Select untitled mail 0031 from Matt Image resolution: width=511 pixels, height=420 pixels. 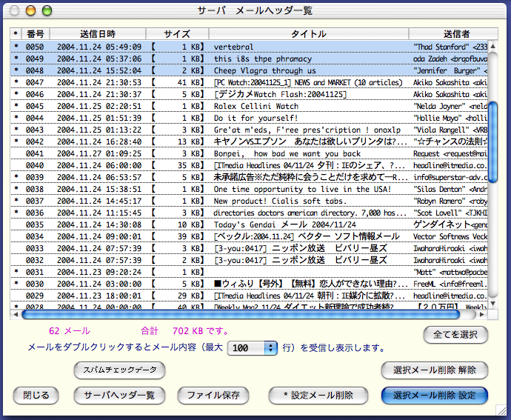(249, 272)
